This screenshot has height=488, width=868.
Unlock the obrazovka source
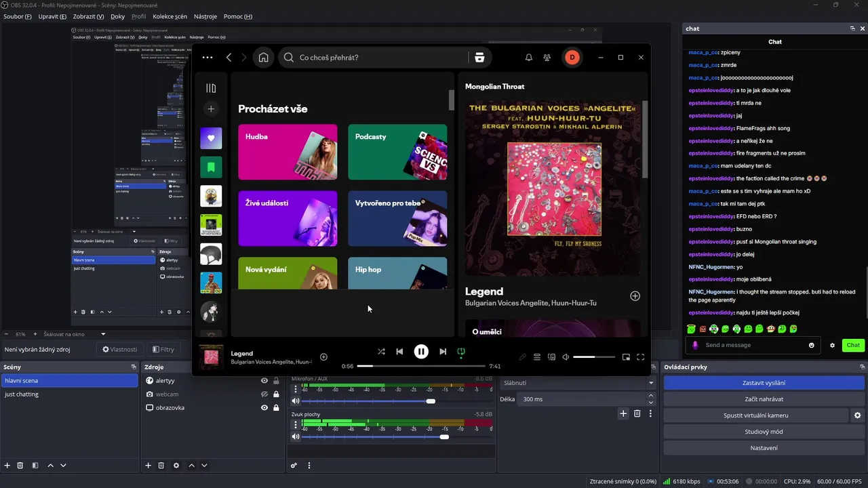coord(276,408)
